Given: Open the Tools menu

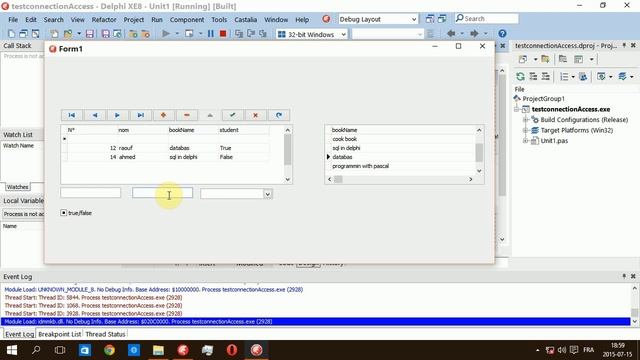Looking at the screenshot, I should (x=219, y=20).
